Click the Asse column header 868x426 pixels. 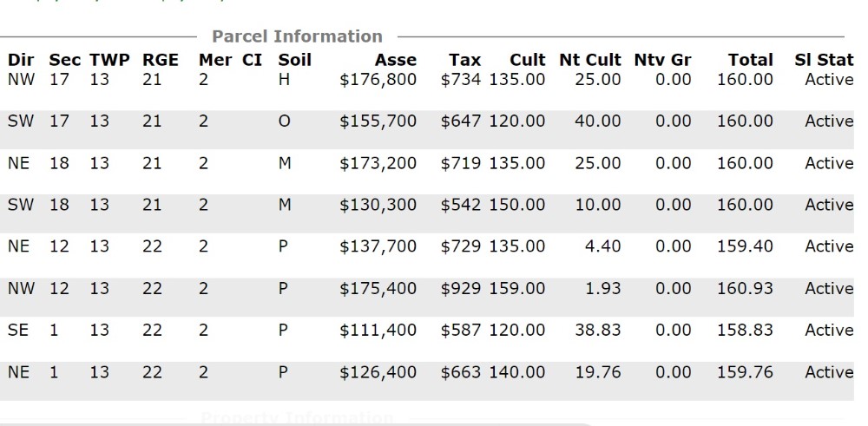pyautogui.click(x=396, y=60)
